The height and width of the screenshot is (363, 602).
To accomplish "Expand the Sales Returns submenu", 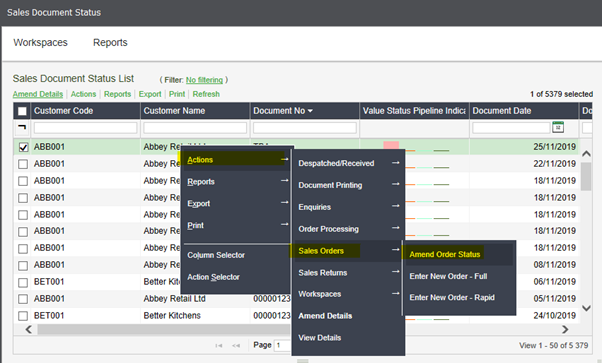I will click(x=348, y=273).
